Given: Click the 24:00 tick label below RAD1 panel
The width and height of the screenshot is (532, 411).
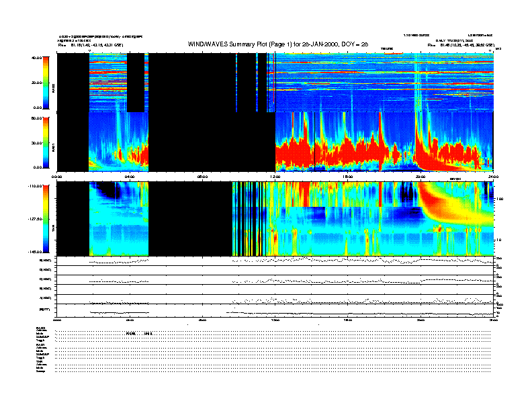Looking at the screenshot, I should pos(492,176).
